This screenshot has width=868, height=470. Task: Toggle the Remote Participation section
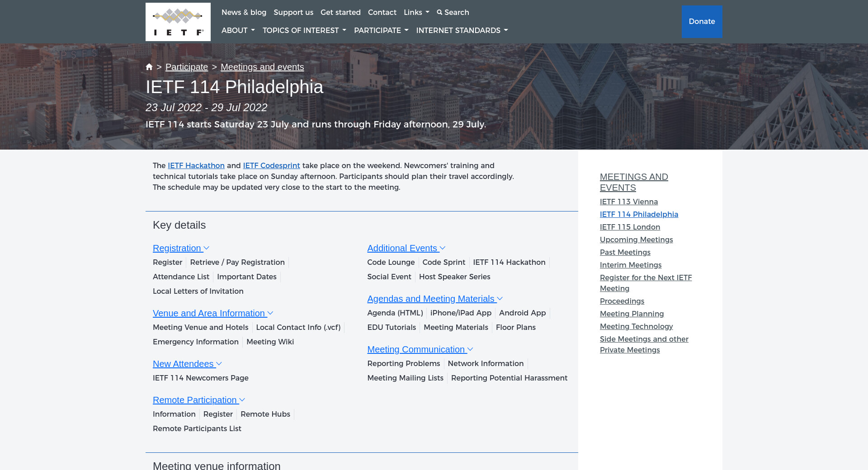click(198, 400)
